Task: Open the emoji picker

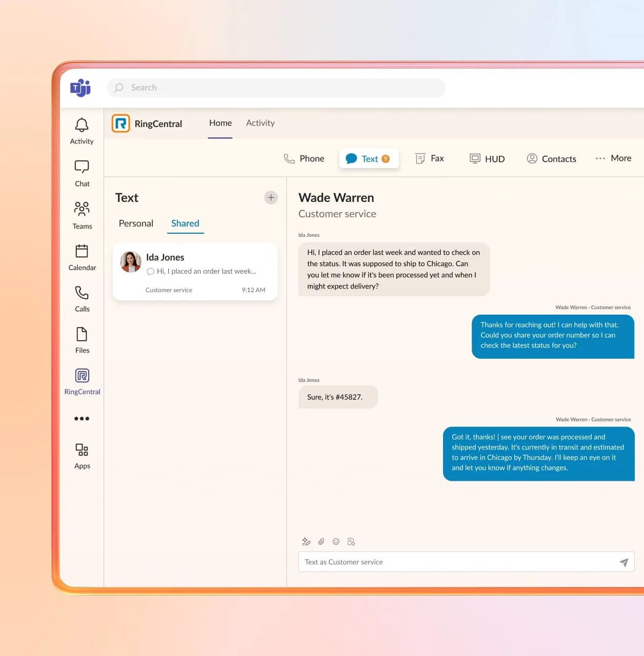Action: (336, 541)
